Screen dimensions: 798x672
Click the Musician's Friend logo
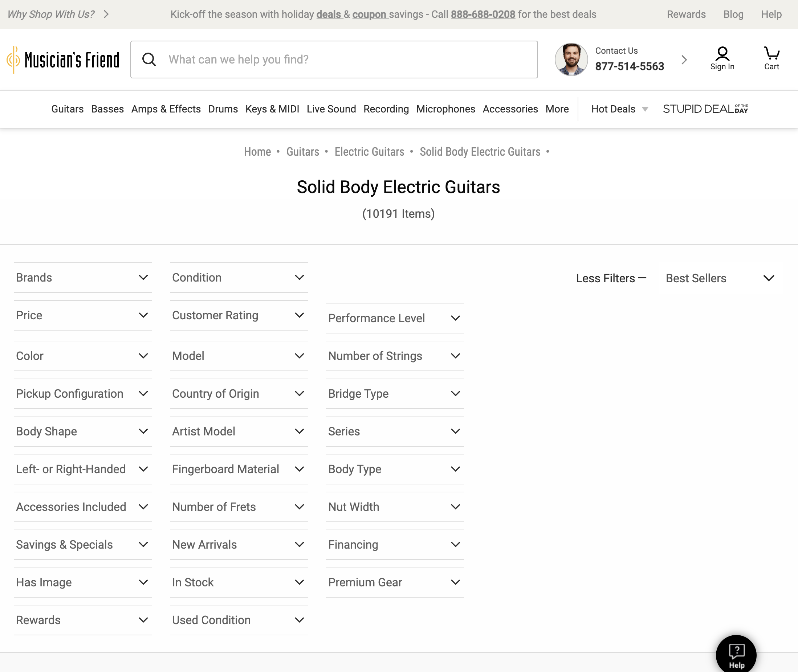(x=62, y=58)
